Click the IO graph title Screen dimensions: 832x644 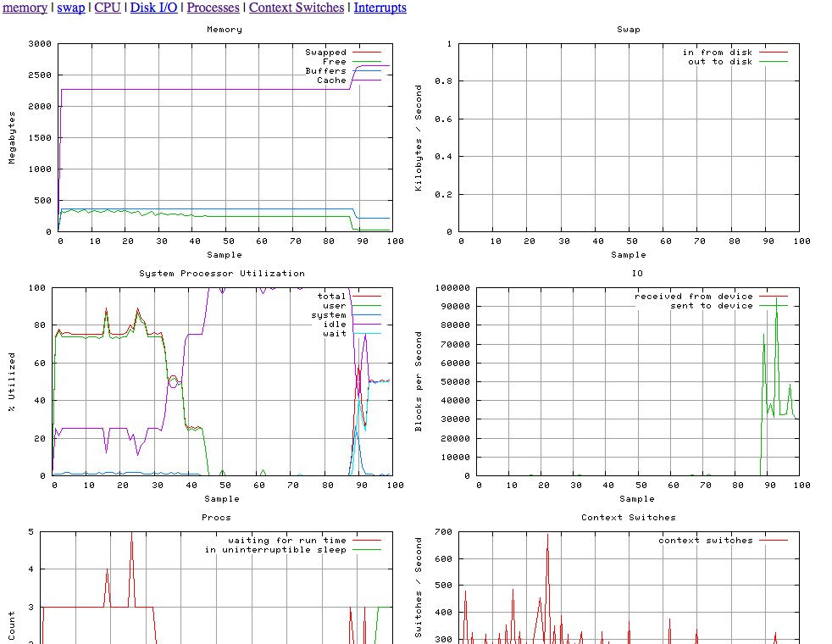pos(637,273)
